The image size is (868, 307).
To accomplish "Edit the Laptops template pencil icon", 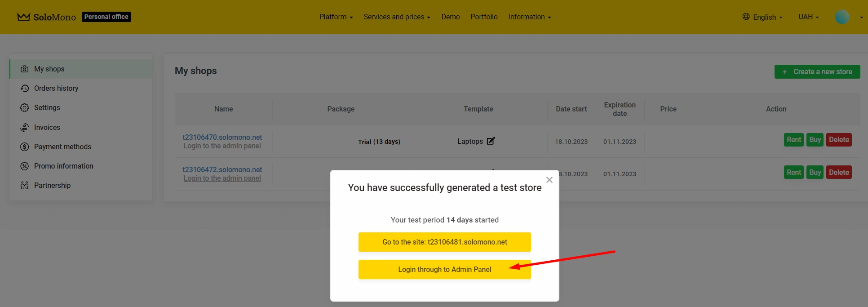I will pyautogui.click(x=491, y=141).
